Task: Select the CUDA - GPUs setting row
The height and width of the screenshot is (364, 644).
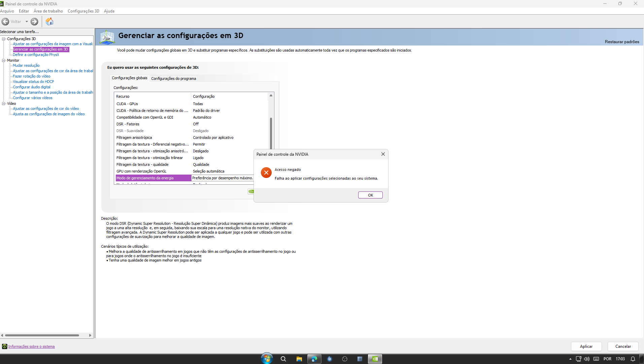Action: tap(192, 104)
